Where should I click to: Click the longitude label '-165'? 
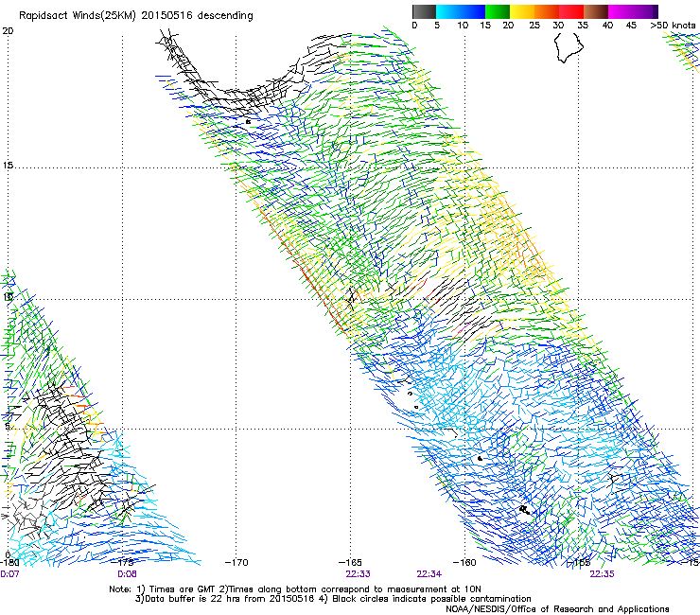pos(350,562)
